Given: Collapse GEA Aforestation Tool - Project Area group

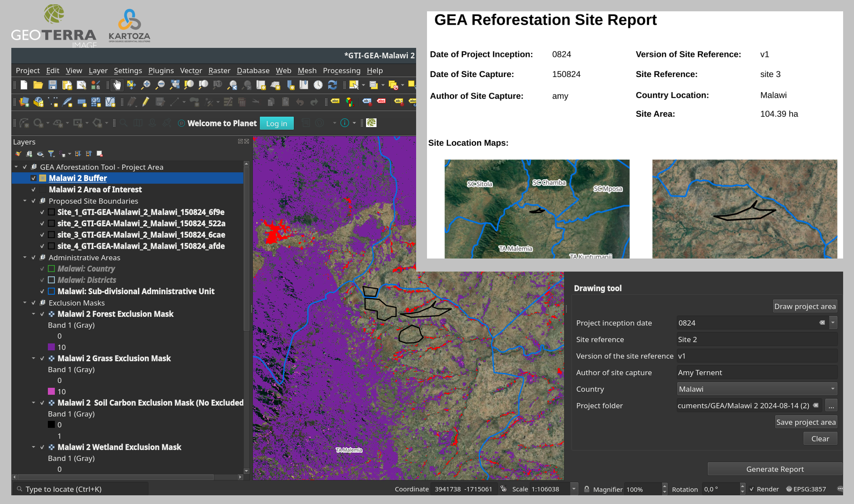Looking at the screenshot, I should (x=16, y=167).
